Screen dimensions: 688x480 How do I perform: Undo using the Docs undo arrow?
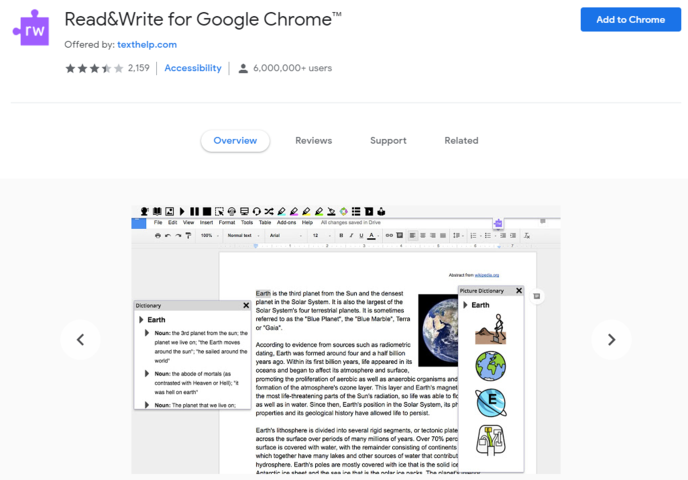(168, 236)
